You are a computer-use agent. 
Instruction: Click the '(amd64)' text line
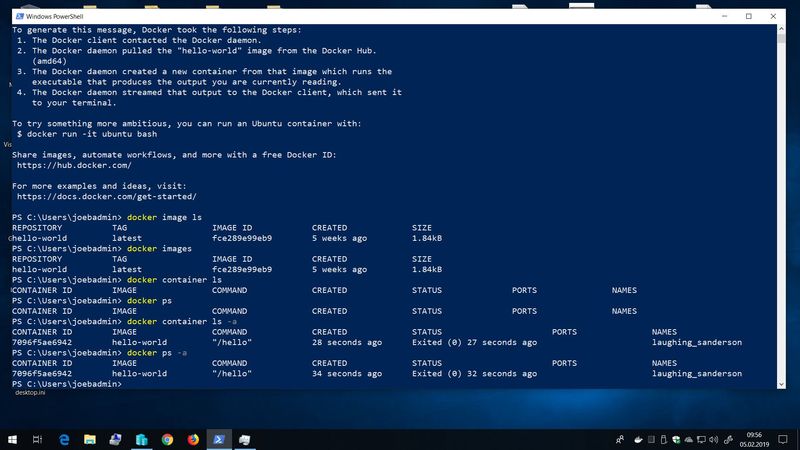pyautogui.click(x=49, y=61)
